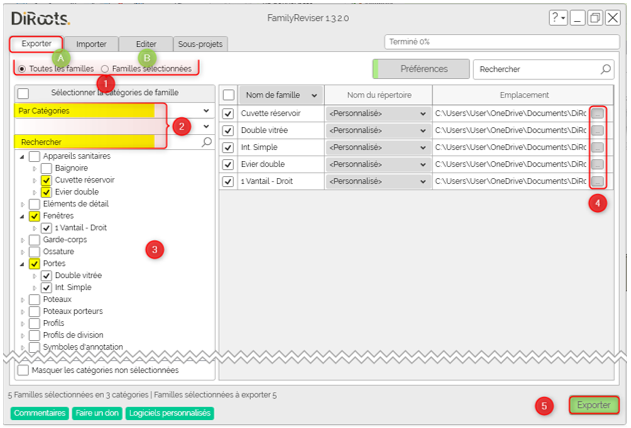Click the Terminé 0% progress bar
Image resolution: width=631 pixels, height=428 pixels.
tap(500, 43)
